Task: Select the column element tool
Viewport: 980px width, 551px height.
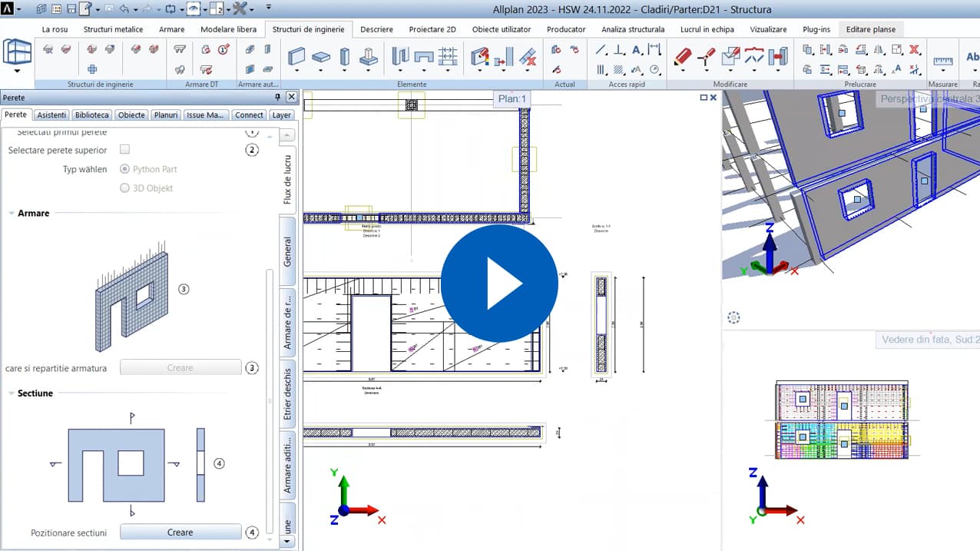Action: point(345,56)
